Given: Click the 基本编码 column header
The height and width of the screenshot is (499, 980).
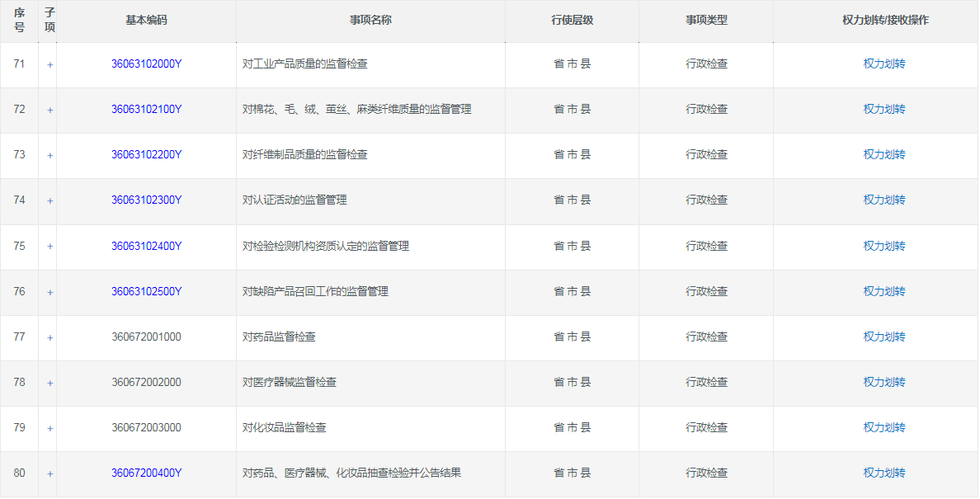Looking at the screenshot, I should click(146, 20).
